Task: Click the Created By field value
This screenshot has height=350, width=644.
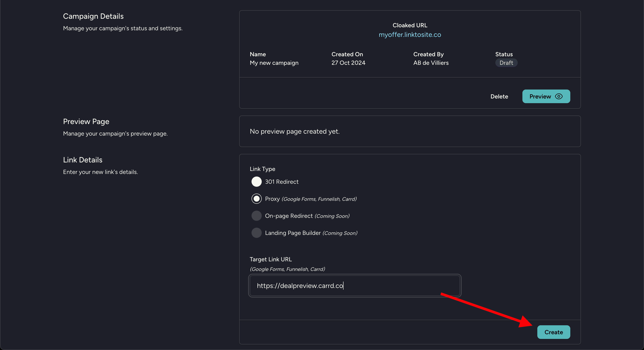Action: tap(431, 62)
